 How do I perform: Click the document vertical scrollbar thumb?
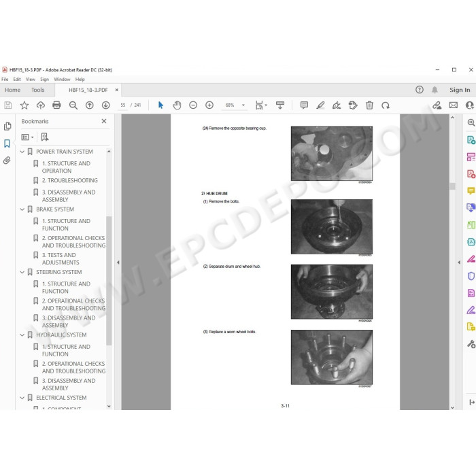click(452, 186)
